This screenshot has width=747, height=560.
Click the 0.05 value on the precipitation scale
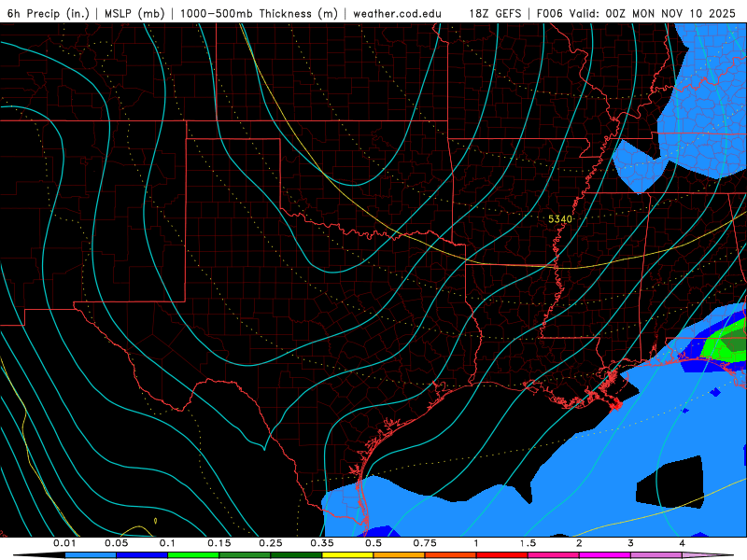click(116, 543)
